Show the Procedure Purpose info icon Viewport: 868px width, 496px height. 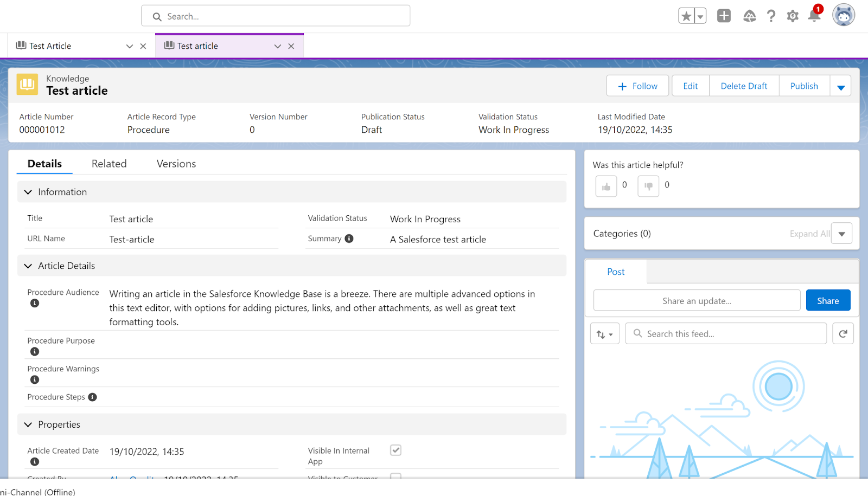(35, 351)
